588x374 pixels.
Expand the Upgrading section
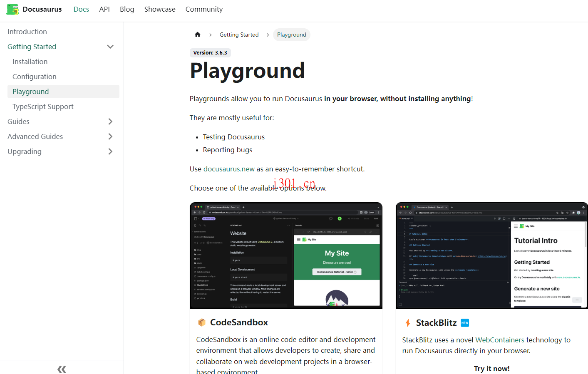110,151
